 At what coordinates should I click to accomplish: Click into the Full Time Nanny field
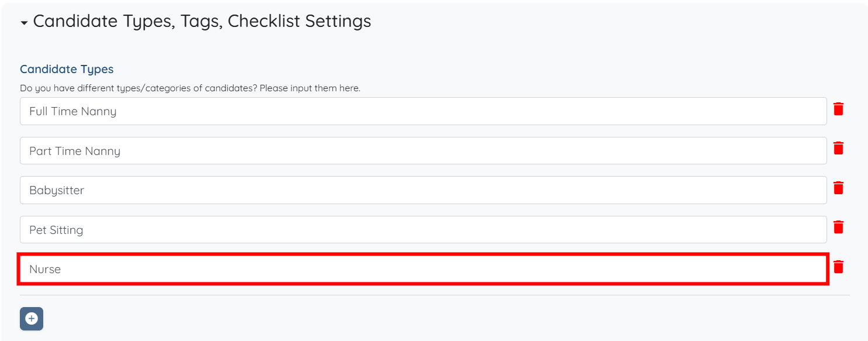click(x=423, y=111)
